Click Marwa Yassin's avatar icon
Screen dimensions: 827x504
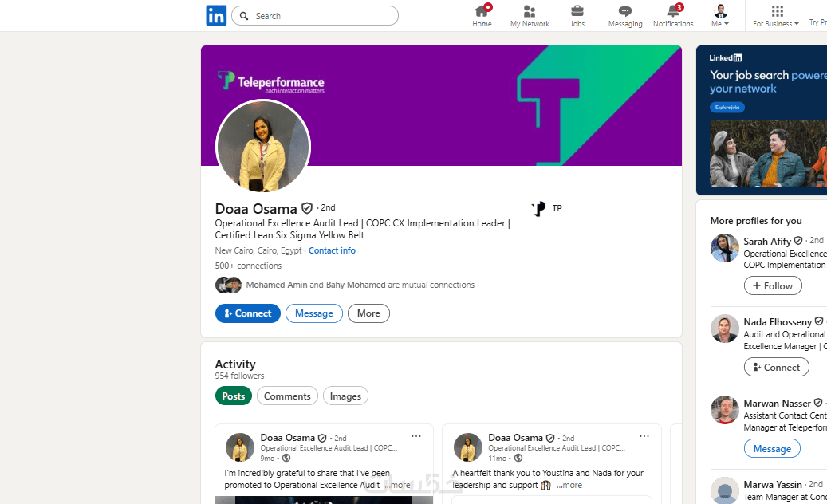tap(725, 490)
